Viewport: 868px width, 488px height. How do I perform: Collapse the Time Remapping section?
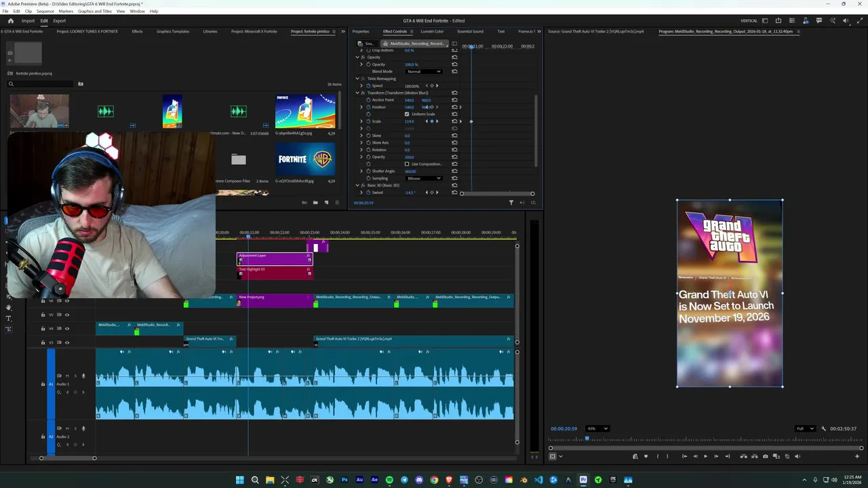[x=357, y=79]
